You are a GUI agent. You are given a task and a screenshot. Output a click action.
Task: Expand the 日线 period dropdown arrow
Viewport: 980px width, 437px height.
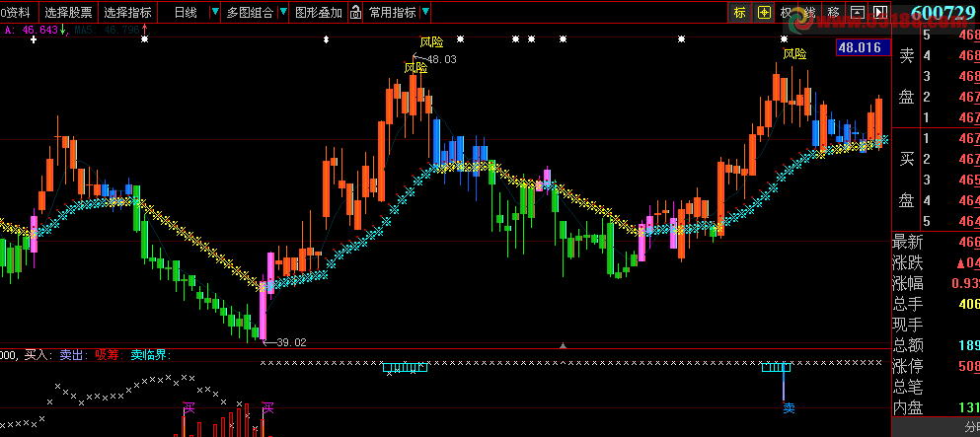215,12
